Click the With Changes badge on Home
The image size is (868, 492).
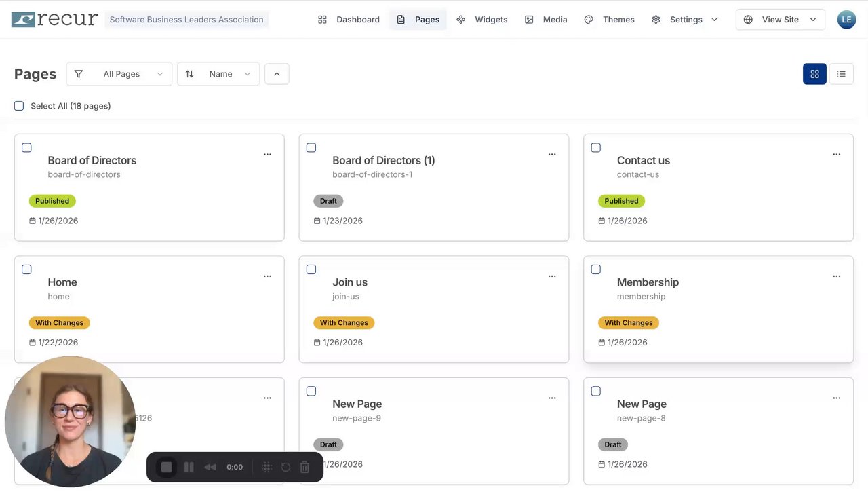point(60,323)
